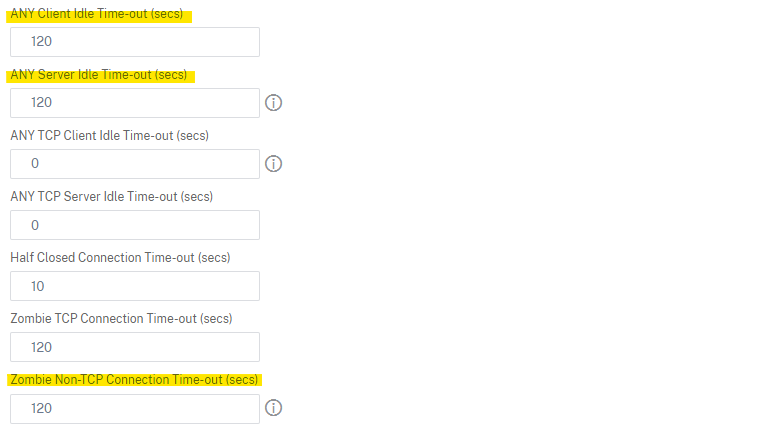Viewport: 770px width, 430px height.
Task: Select the ANY Server Idle Time-out input
Action: [135, 103]
